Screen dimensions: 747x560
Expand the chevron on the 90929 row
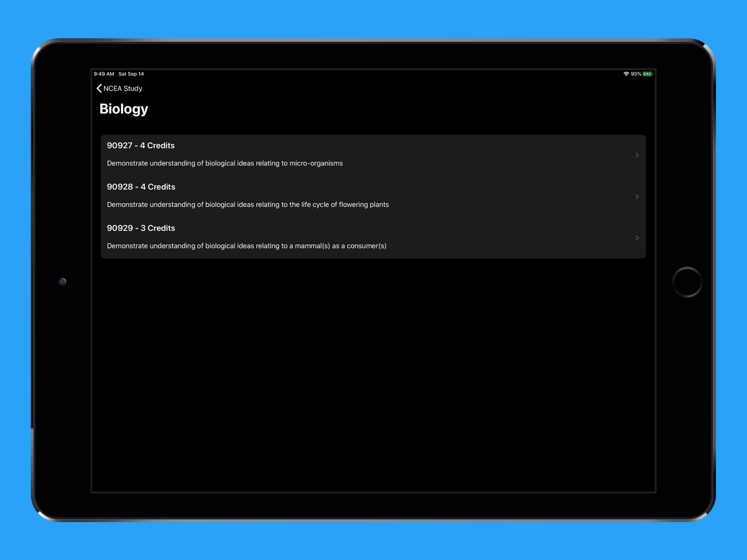coord(637,238)
